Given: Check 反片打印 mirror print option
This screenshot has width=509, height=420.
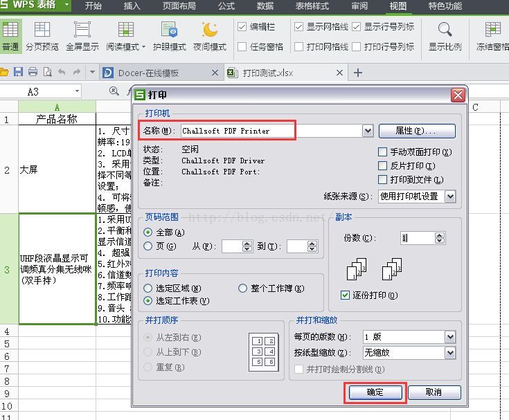Looking at the screenshot, I should tap(383, 166).
